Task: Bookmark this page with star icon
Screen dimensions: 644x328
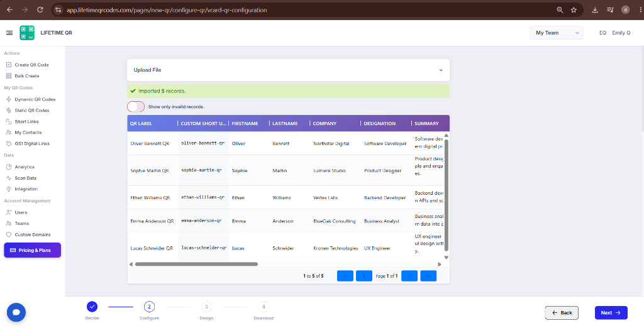Action: (574, 10)
